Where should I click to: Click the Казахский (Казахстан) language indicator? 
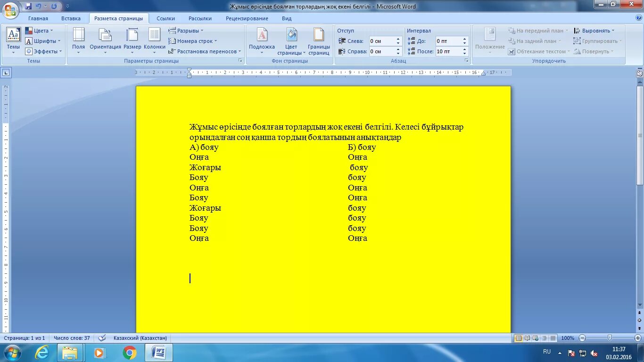click(140, 338)
